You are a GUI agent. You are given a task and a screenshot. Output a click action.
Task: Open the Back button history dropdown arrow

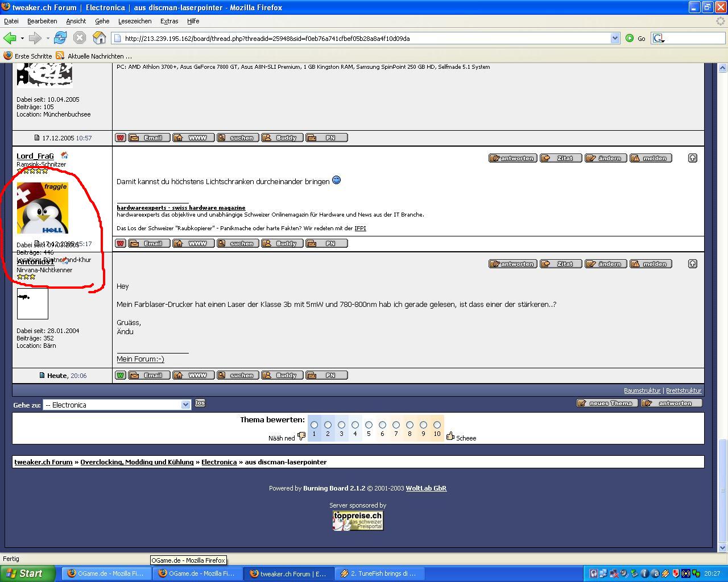tap(22, 38)
